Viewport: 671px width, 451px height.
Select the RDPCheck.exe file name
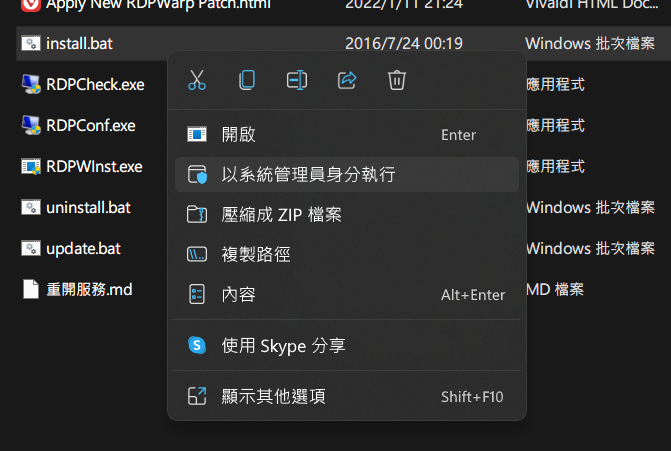(95, 84)
